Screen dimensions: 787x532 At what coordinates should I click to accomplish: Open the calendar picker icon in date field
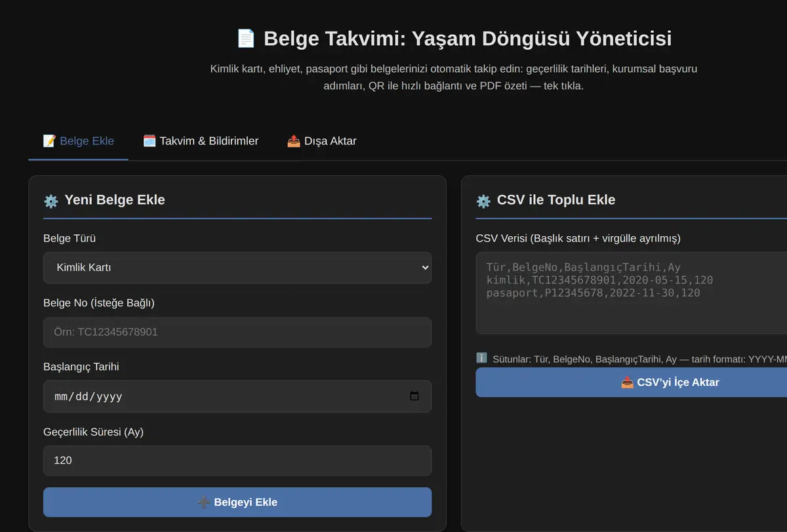pos(414,396)
